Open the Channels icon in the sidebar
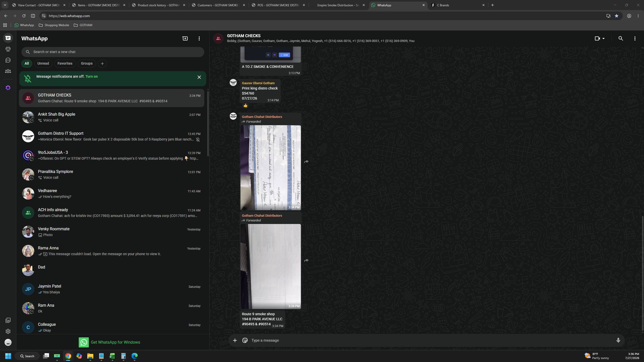Image resolution: width=644 pixels, height=362 pixels. pos(8,60)
